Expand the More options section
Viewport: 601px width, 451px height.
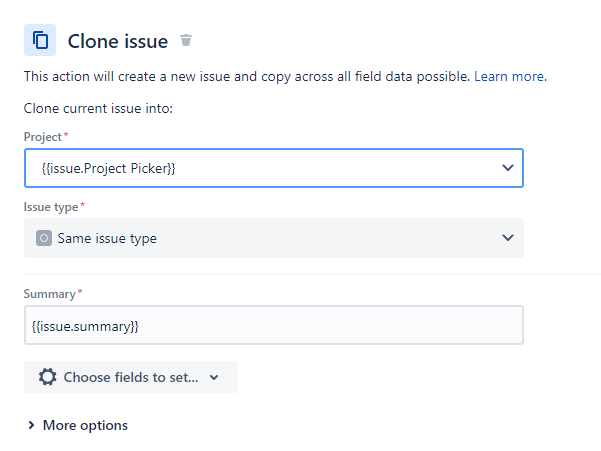[x=85, y=425]
